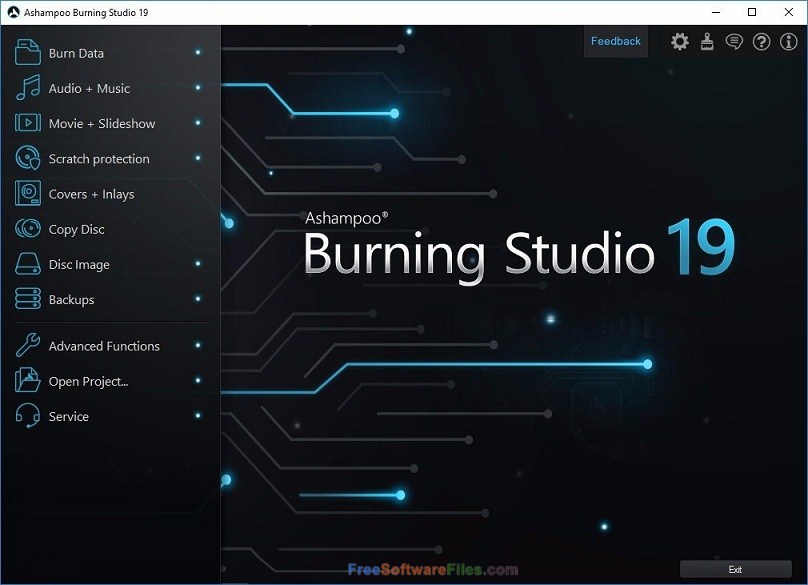
Task: Click the Ashampoo logo in title bar
Action: click(13, 12)
